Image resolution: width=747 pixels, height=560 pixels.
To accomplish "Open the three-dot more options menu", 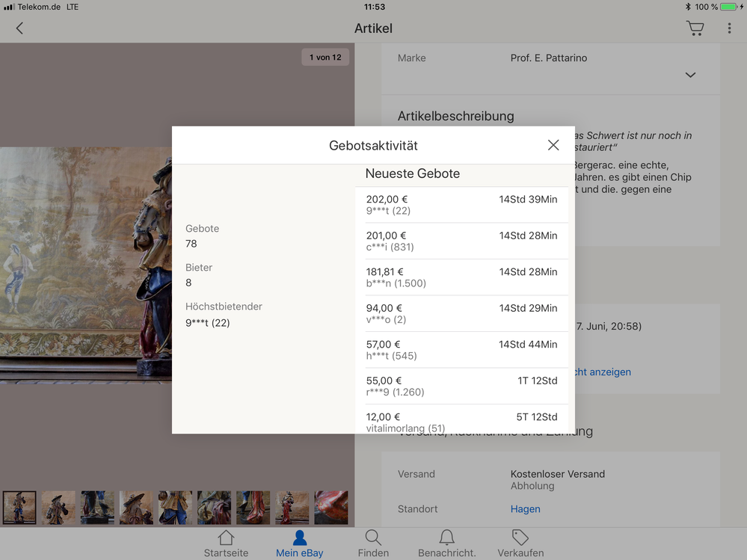I will coord(729,28).
